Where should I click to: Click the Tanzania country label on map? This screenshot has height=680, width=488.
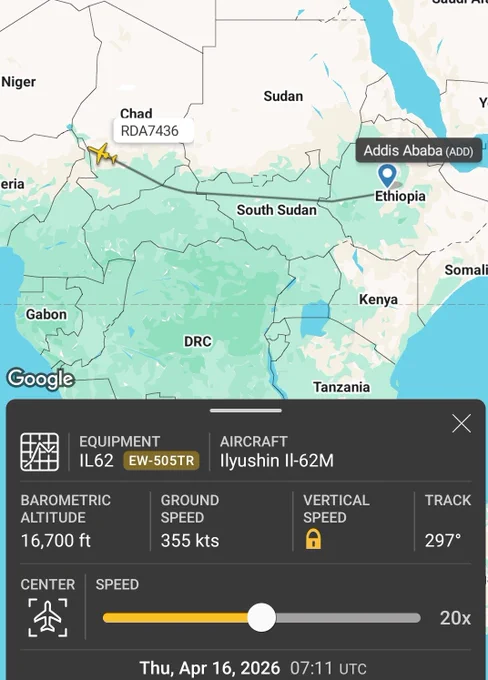coord(341,387)
